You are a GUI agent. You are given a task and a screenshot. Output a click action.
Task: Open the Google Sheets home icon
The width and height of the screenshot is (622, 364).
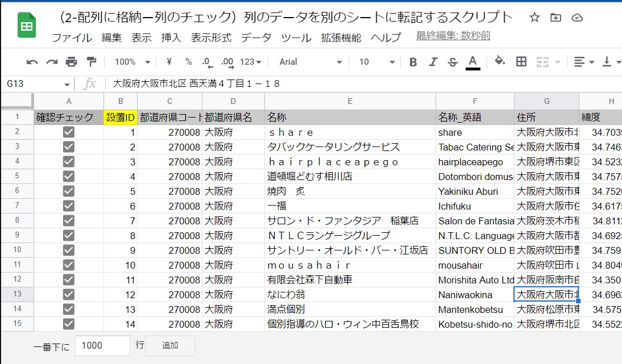click(27, 26)
